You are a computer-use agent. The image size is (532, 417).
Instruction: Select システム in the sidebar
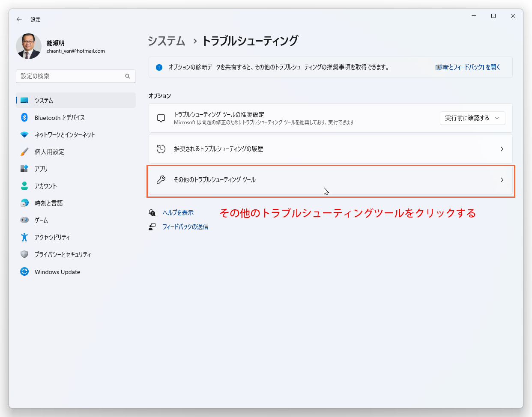[x=76, y=100]
